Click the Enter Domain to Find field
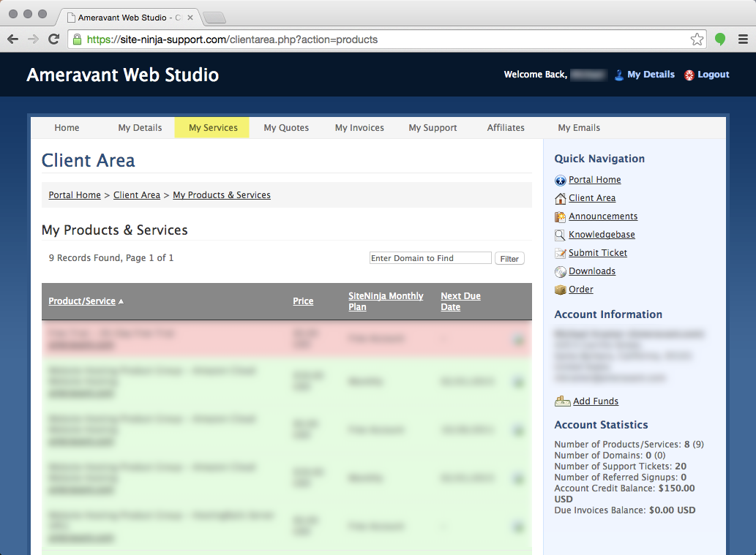This screenshot has height=555, width=756. [x=430, y=257]
